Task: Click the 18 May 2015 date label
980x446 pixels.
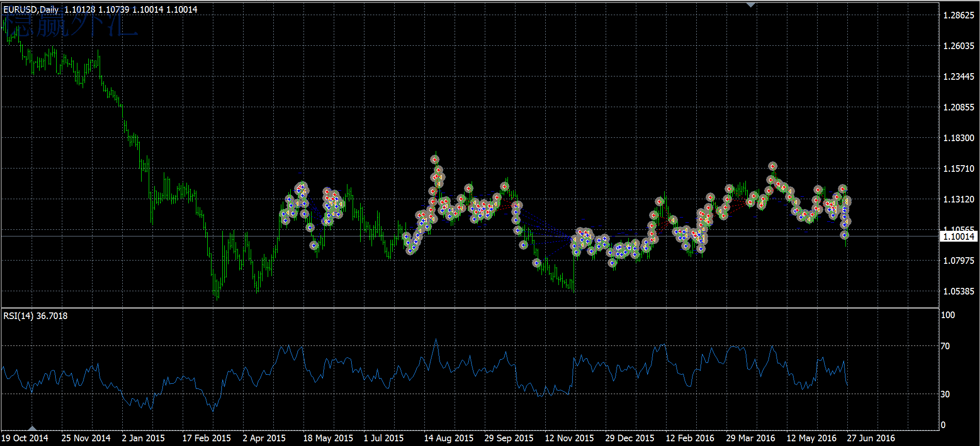Action: (x=328, y=438)
